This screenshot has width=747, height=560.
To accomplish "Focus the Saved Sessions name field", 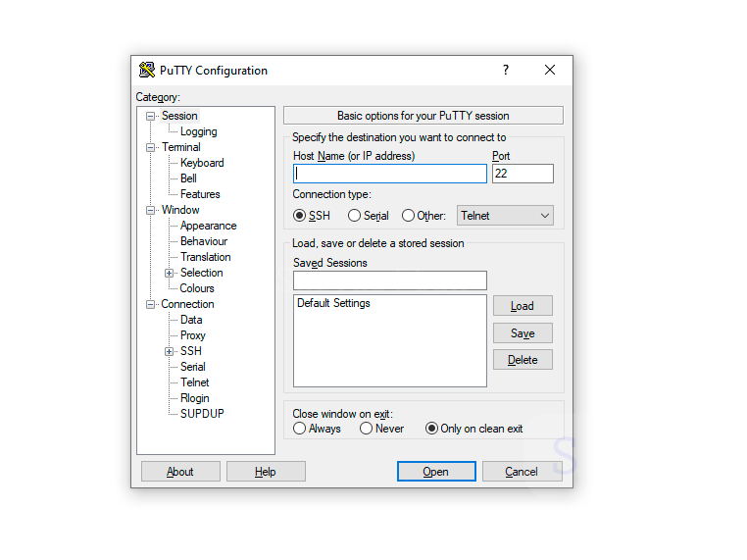I will click(x=390, y=280).
